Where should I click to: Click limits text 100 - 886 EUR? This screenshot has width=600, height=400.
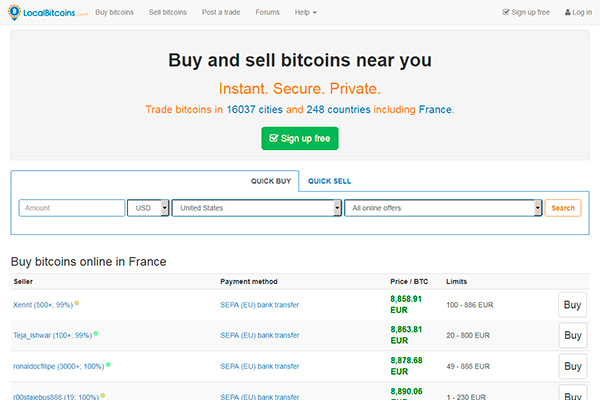[470, 305]
